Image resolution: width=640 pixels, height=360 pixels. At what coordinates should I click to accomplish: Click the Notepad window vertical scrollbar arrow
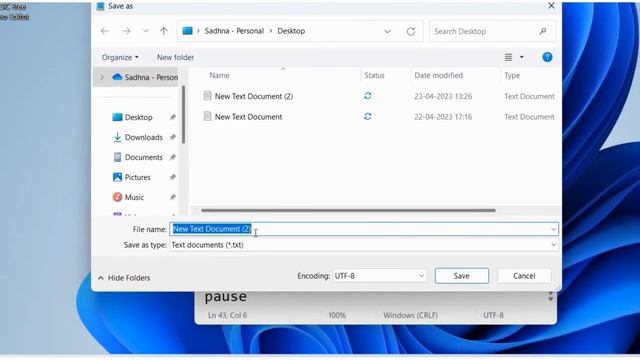point(551,298)
